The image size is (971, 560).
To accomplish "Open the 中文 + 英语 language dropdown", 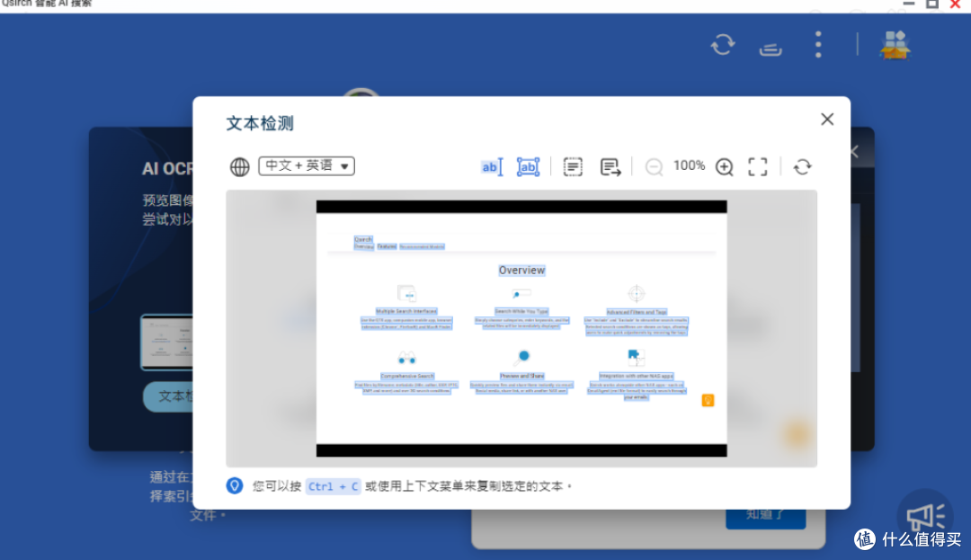I will click(307, 165).
